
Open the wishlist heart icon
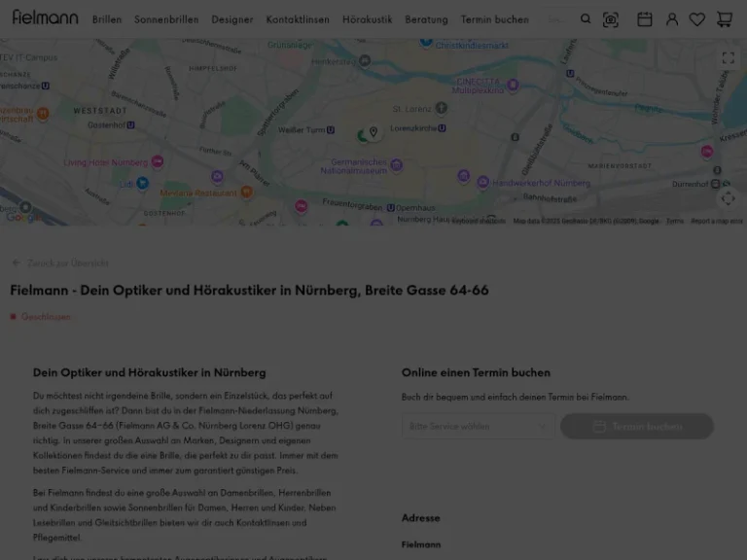tap(697, 19)
